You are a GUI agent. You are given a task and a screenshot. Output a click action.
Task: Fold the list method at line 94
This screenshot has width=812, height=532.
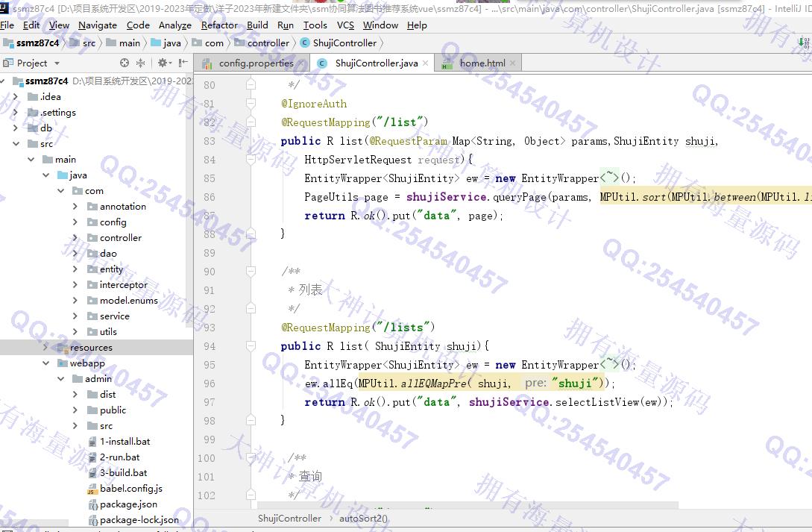coord(251,346)
